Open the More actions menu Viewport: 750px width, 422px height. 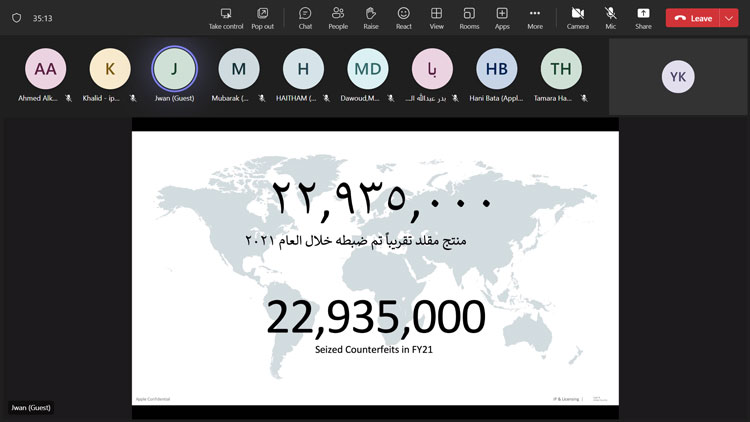point(535,17)
